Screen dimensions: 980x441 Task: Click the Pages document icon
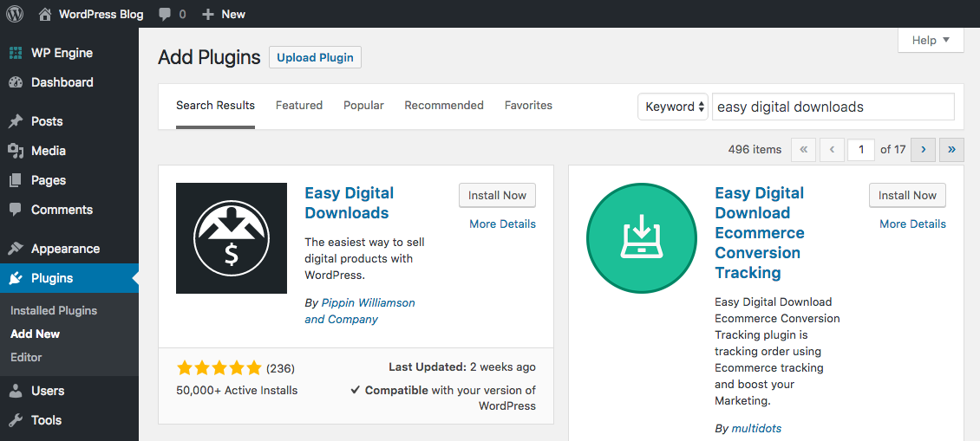(x=16, y=180)
